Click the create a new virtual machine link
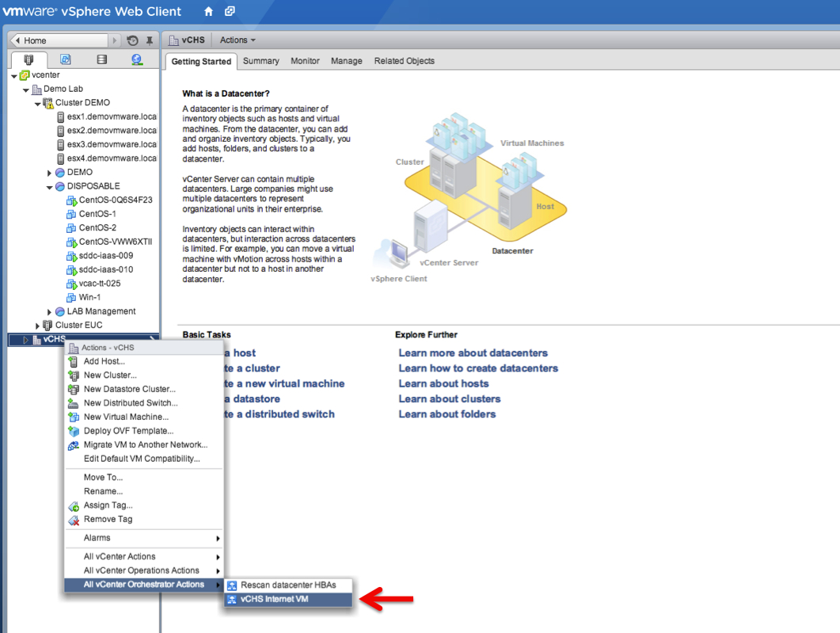The image size is (840, 633). [284, 383]
